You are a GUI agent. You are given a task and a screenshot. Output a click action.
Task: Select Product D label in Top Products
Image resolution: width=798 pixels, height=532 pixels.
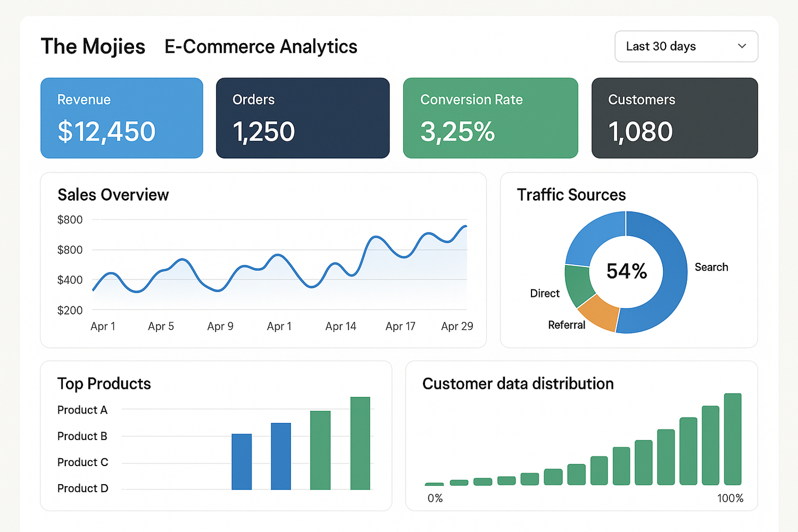[82, 488]
